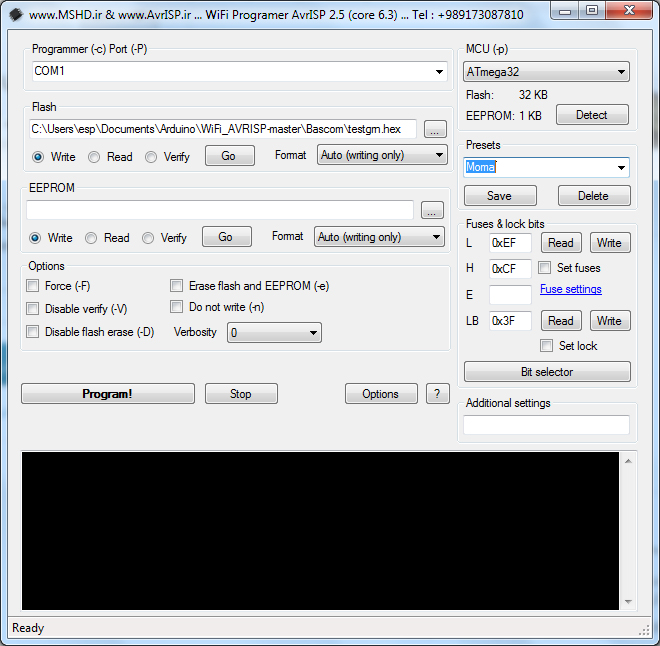Delete the selected preset

[x=594, y=196]
